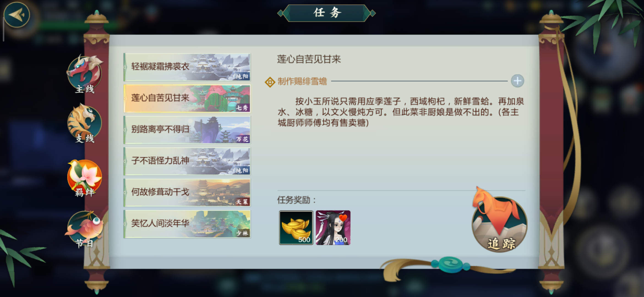Click the jade ornament on the scroll

pyautogui.click(x=450, y=265)
